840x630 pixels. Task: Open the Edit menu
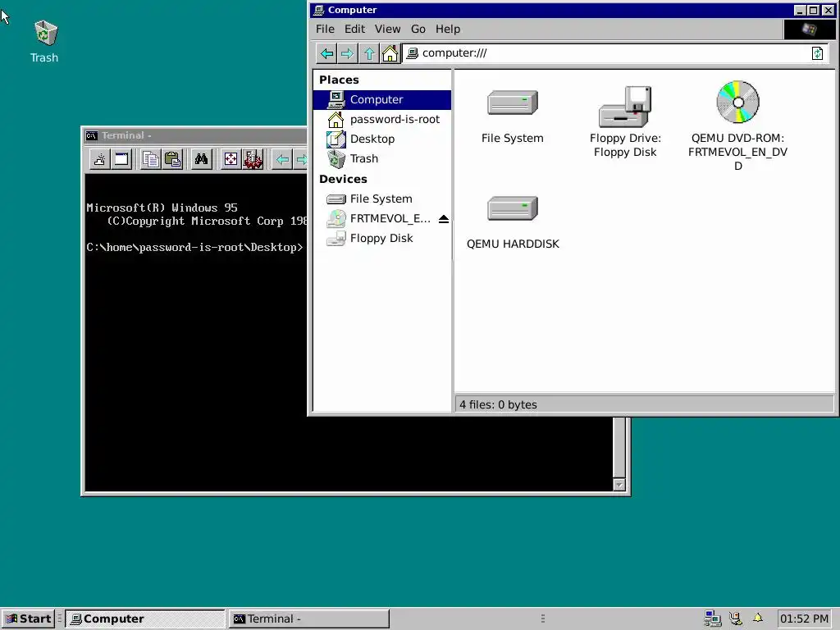click(354, 29)
